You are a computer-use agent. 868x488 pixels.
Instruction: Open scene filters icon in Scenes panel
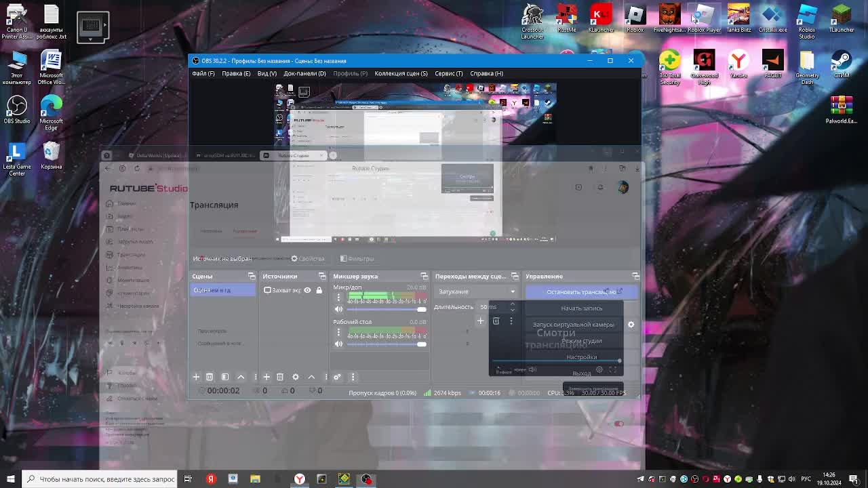point(225,377)
